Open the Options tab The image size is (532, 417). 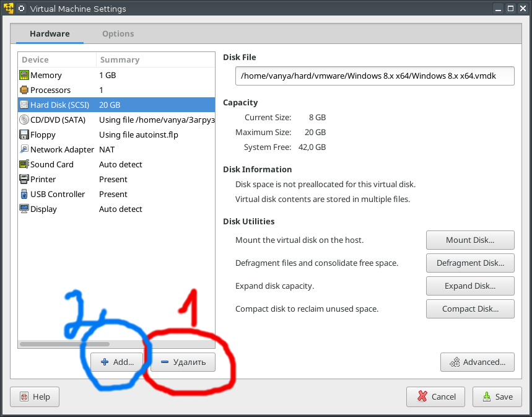[118, 33]
